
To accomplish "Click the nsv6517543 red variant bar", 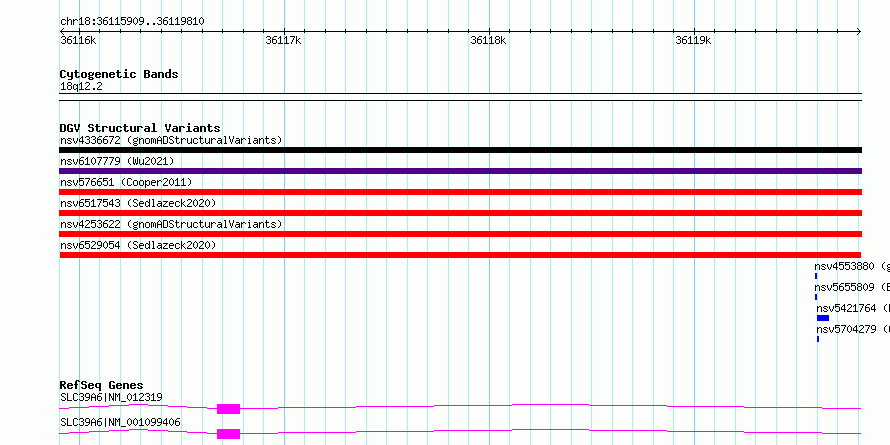I will [460, 213].
